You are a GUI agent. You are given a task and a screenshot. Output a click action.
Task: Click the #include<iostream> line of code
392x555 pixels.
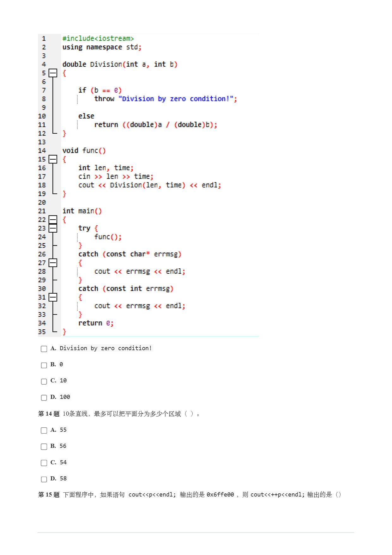point(98,39)
